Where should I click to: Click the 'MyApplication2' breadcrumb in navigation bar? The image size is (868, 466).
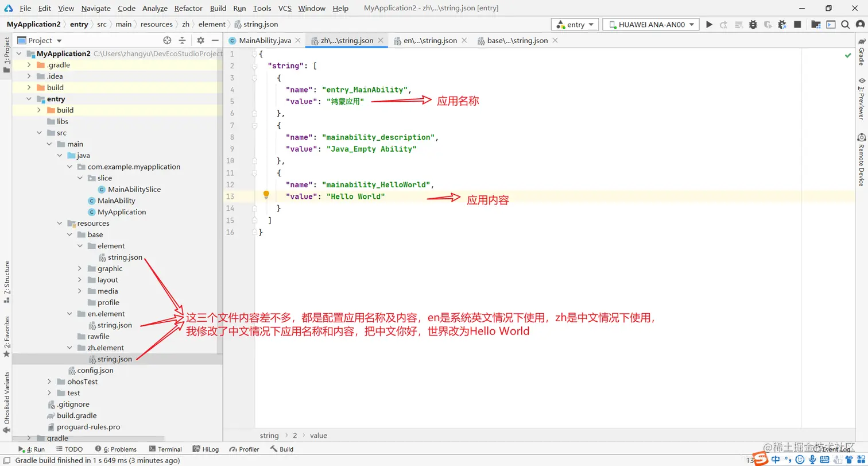point(33,24)
